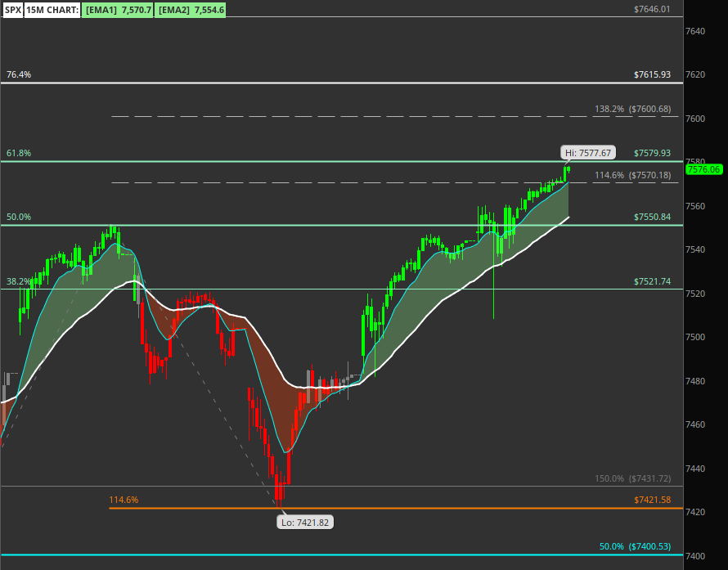Click the Hi: 7577.67 bubble

click(x=588, y=153)
